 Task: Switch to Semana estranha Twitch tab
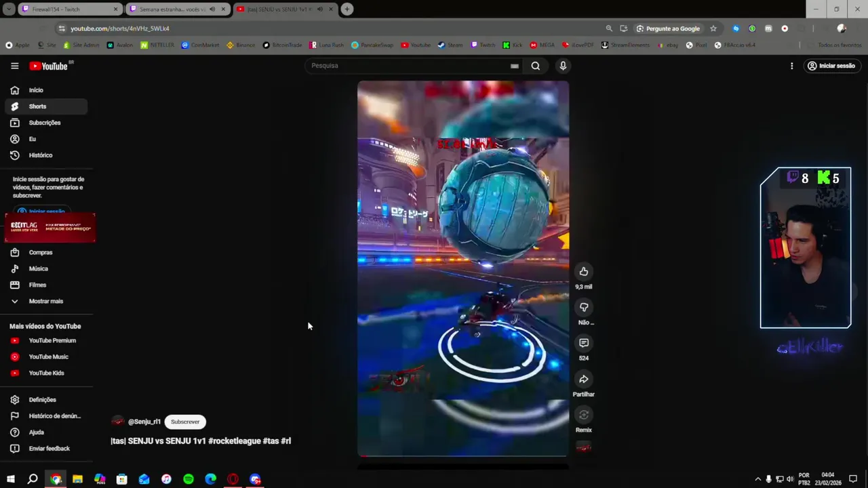177,9
